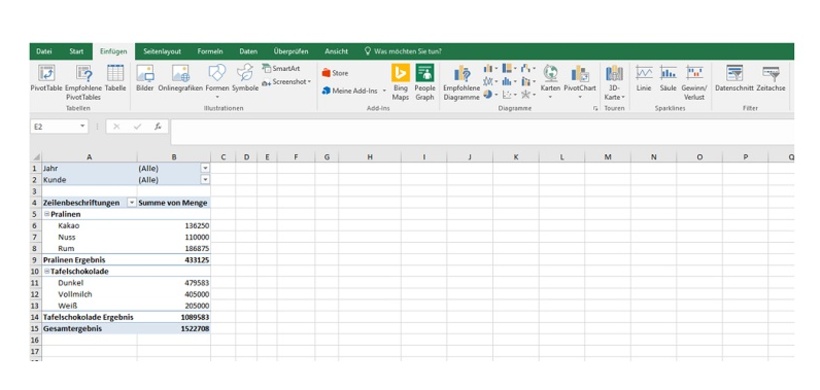Select the Pralinen Ergebnis cell
This screenshot has height=390, width=820.
pyautogui.click(x=89, y=260)
